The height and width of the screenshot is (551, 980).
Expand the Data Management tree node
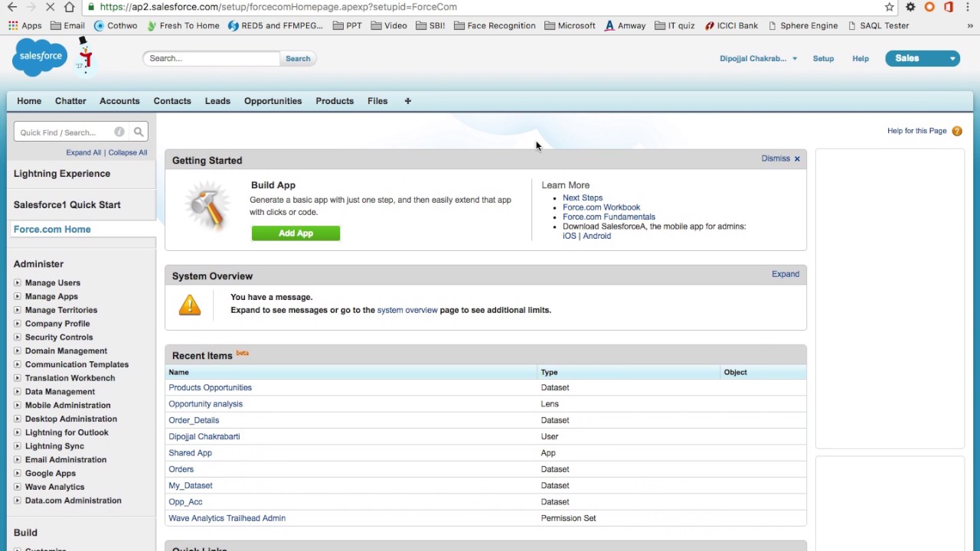(18, 392)
